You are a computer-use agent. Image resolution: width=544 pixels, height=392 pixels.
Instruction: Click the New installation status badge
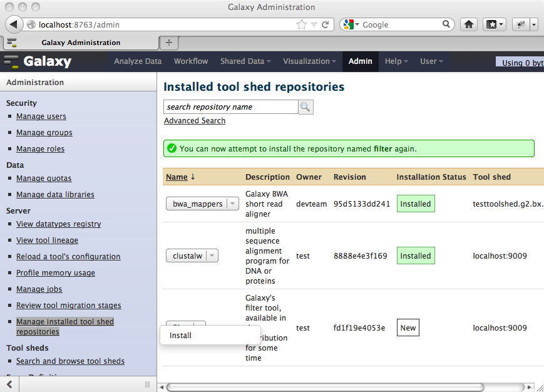408,328
